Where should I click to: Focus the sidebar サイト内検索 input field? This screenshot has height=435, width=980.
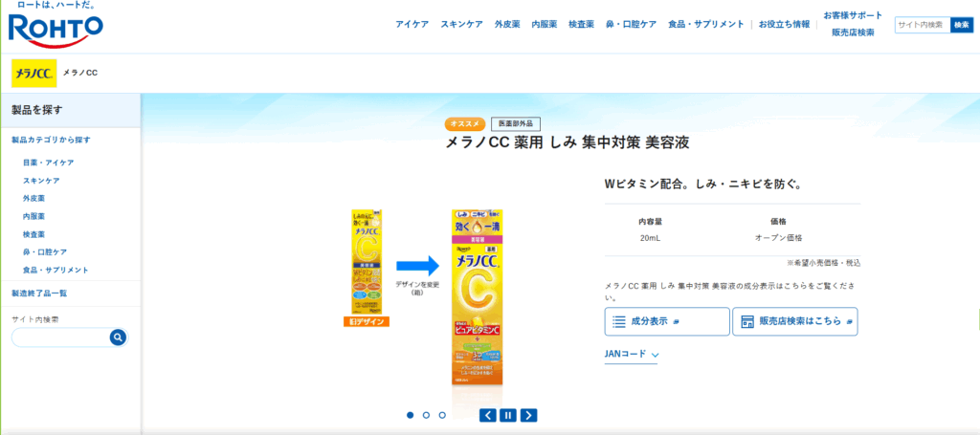60,337
